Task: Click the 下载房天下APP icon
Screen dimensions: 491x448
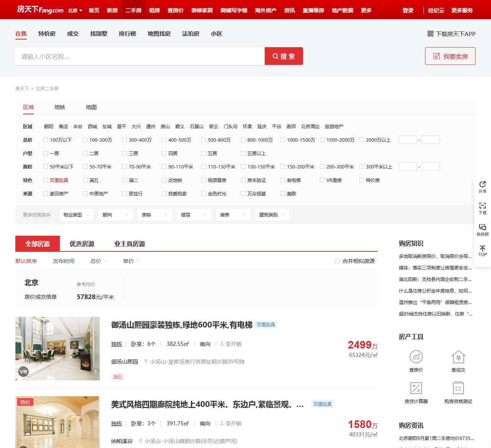Action: [430, 34]
